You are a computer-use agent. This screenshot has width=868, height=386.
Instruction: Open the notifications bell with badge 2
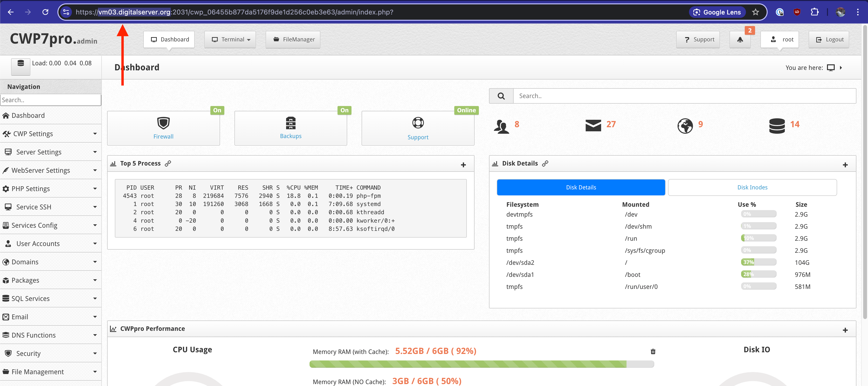740,39
